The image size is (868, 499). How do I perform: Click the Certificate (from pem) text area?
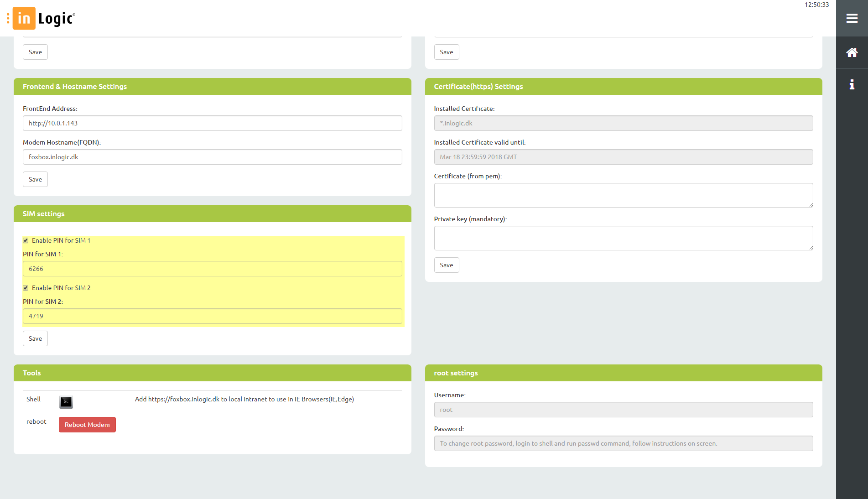623,195
